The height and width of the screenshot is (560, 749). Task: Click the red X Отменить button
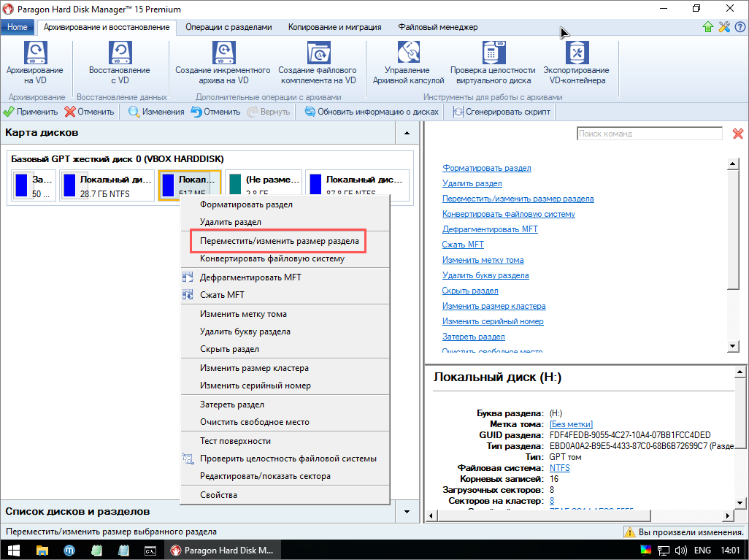(89, 112)
